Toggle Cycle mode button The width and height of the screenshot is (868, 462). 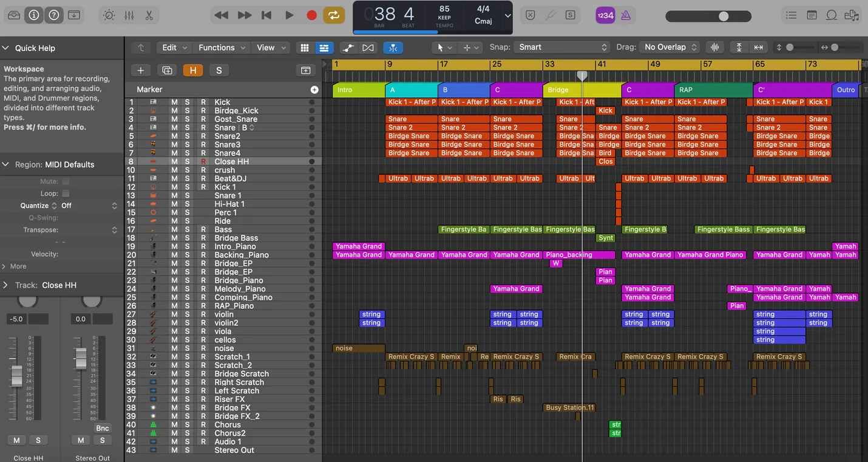(333, 15)
